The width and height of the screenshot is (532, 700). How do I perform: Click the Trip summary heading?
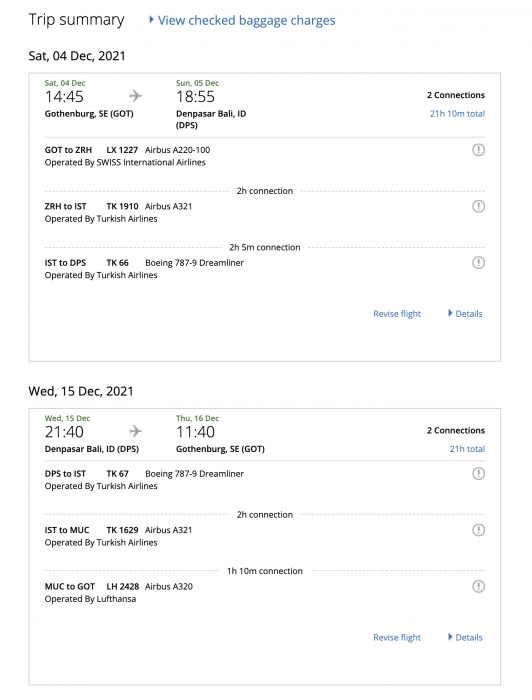click(76, 20)
